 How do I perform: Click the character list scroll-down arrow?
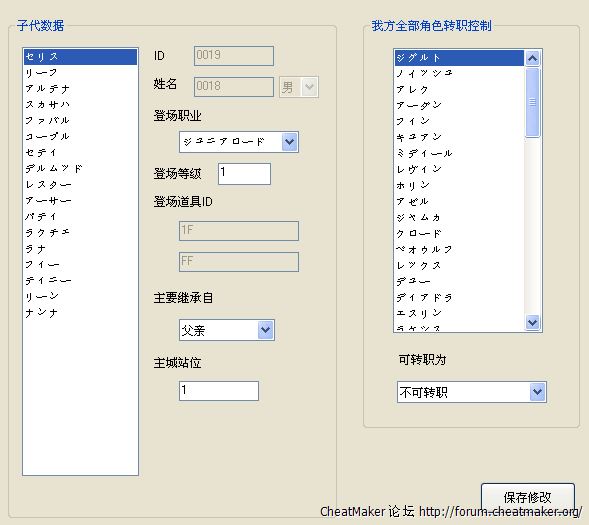(x=532, y=323)
